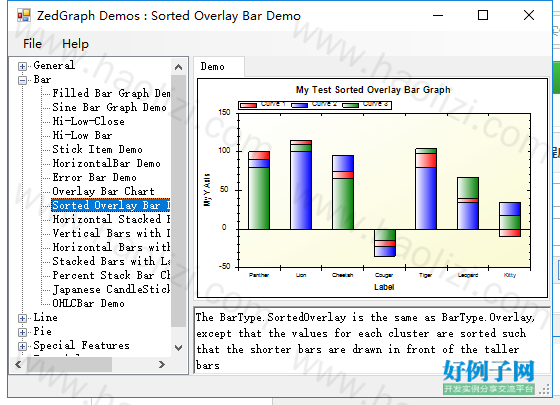Screen dimensions: 560x405
Task: Click the red Curve 1 legend swatch
Action: (x=249, y=105)
